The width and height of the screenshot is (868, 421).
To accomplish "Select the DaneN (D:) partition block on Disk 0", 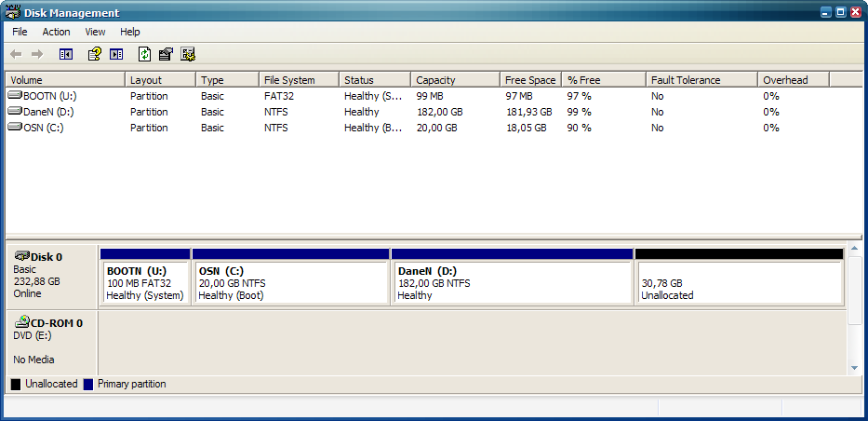I will (512, 277).
